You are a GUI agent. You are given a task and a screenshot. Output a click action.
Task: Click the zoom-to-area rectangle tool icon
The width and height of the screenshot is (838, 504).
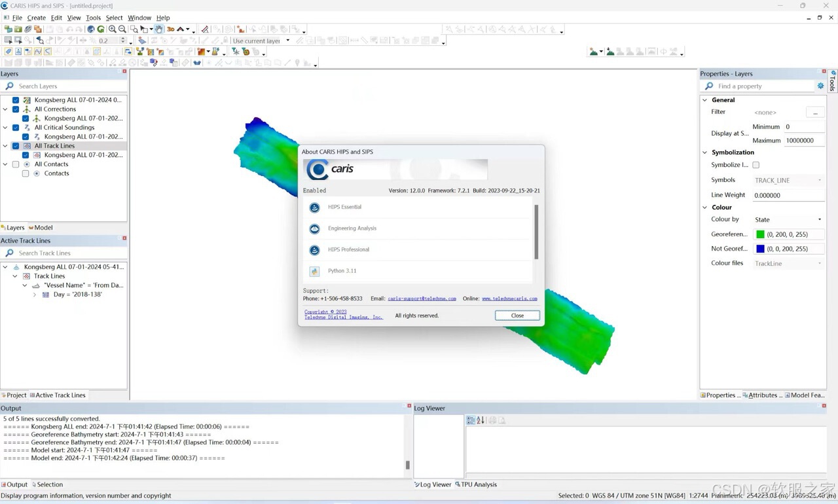coord(134,29)
